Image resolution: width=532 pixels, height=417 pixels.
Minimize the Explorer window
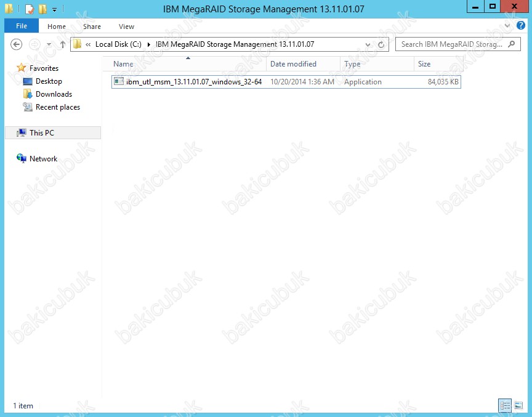pyautogui.click(x=475, y=6)
